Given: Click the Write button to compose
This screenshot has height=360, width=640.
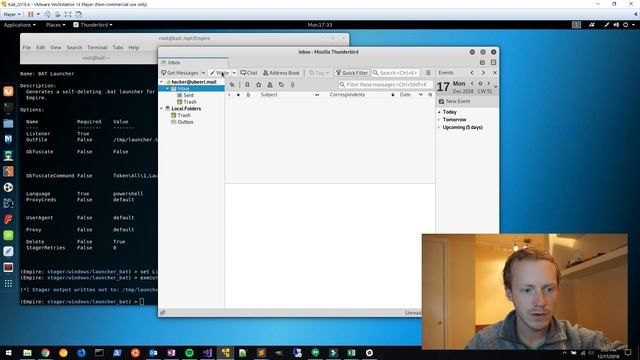Looking at the screenshot, I should point(220,73).
